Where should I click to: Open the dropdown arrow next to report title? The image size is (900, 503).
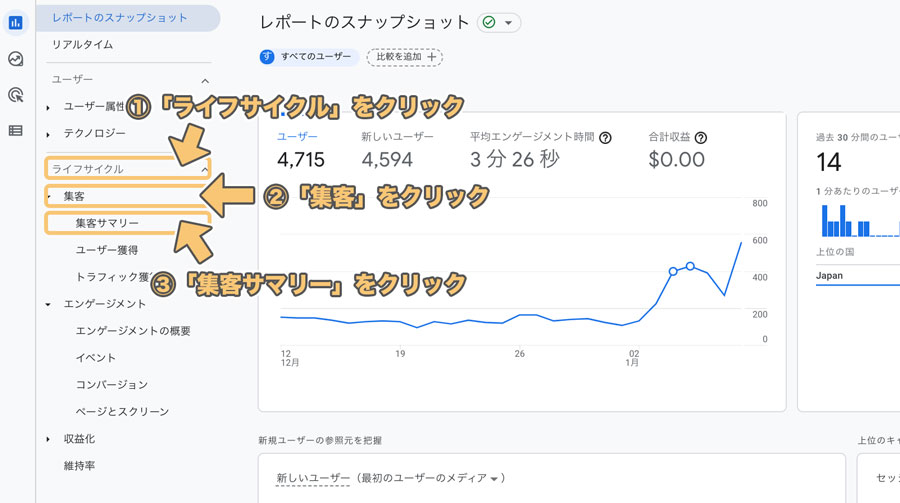(x=509, y=22)
